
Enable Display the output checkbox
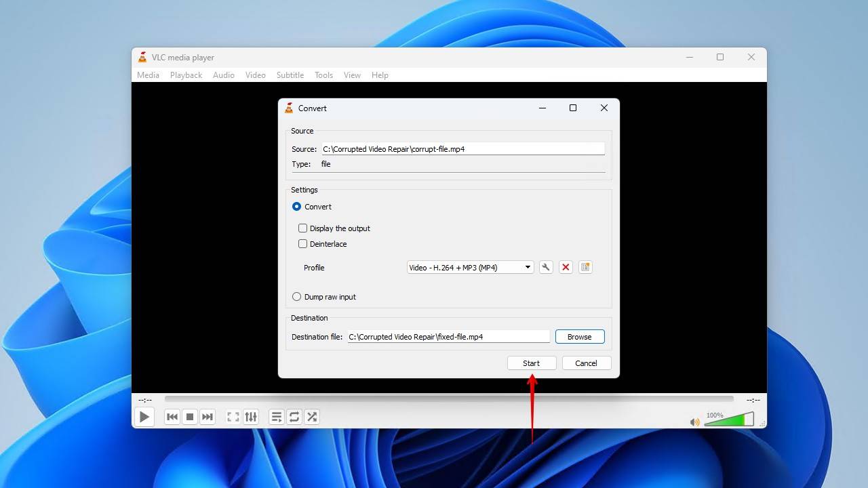[303, 228]
